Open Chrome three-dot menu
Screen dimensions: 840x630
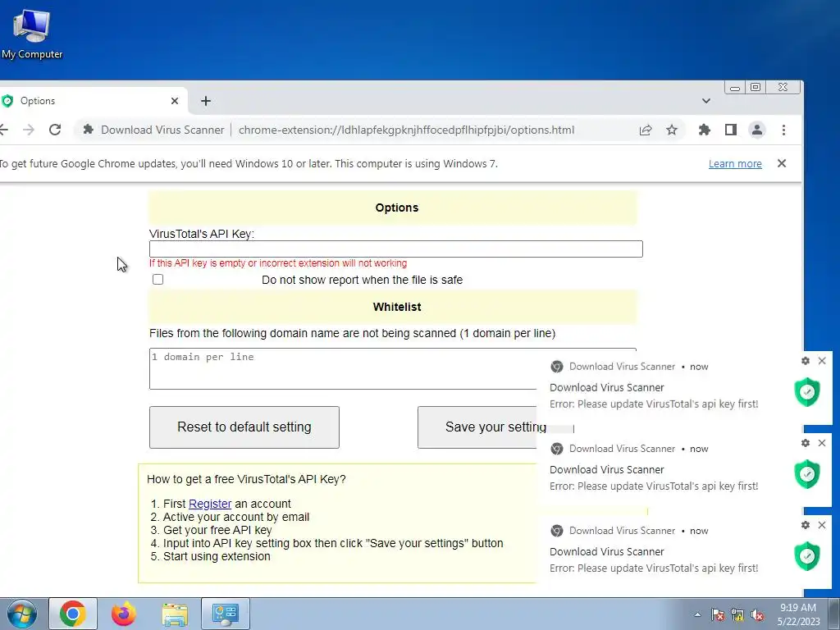(783, 130)
